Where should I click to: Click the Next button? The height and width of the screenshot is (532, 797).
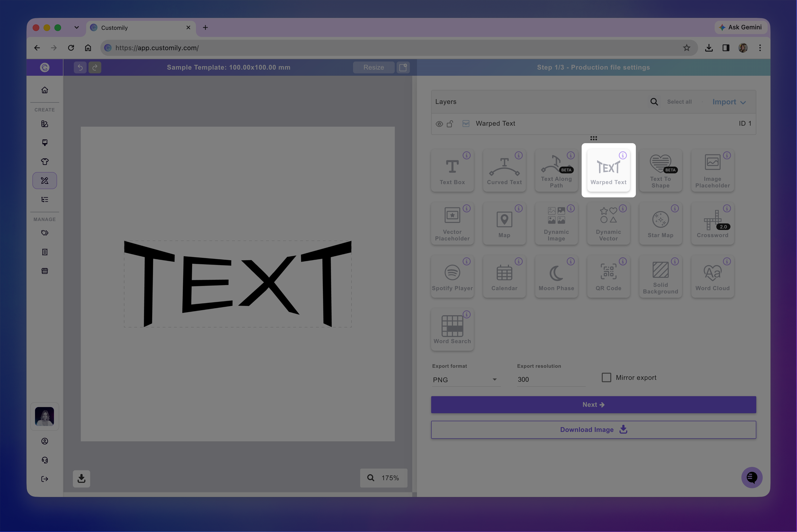[x=593, y=404]
